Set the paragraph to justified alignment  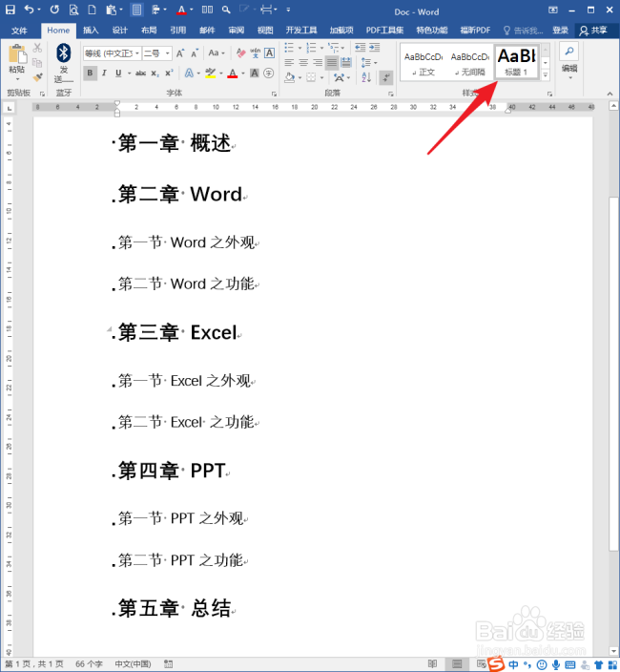coord(332,63)
